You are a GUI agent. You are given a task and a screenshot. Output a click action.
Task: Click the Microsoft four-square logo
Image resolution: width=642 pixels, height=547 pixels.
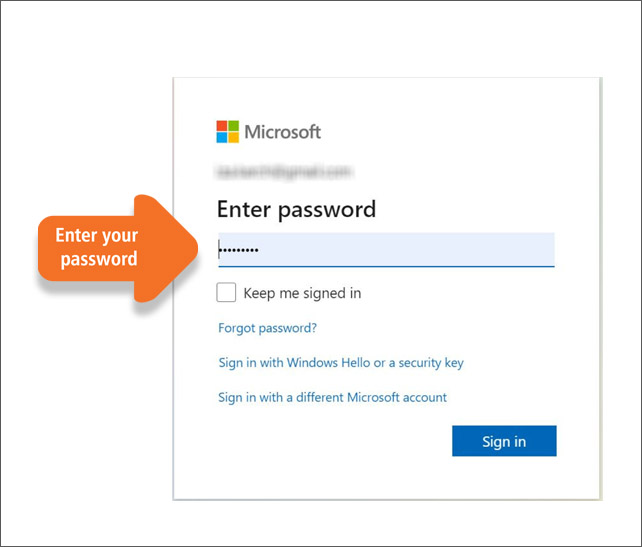227,131
